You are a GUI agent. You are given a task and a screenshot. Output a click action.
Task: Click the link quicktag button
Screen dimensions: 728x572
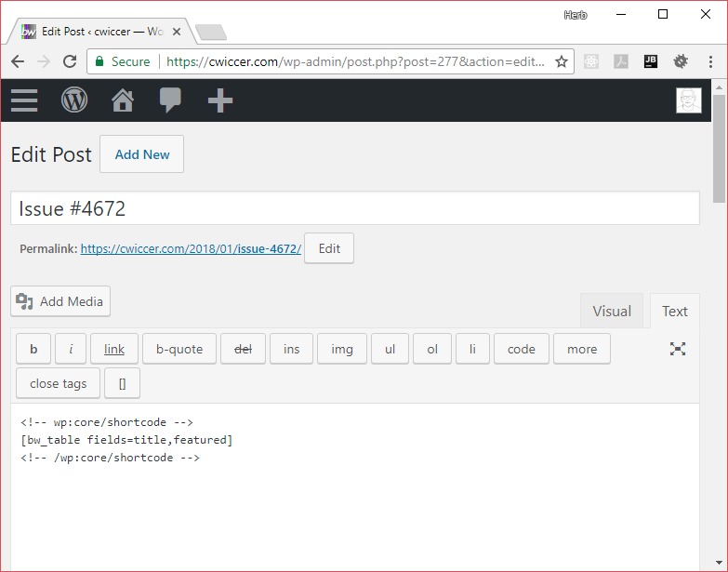click(x=114, y=349)
